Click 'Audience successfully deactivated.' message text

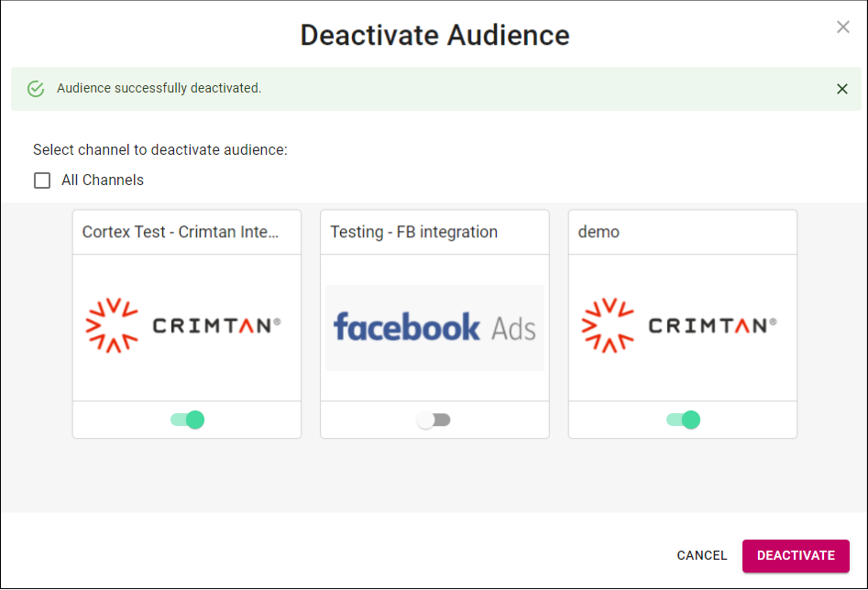pyautogui.click(x=159, y=89)
